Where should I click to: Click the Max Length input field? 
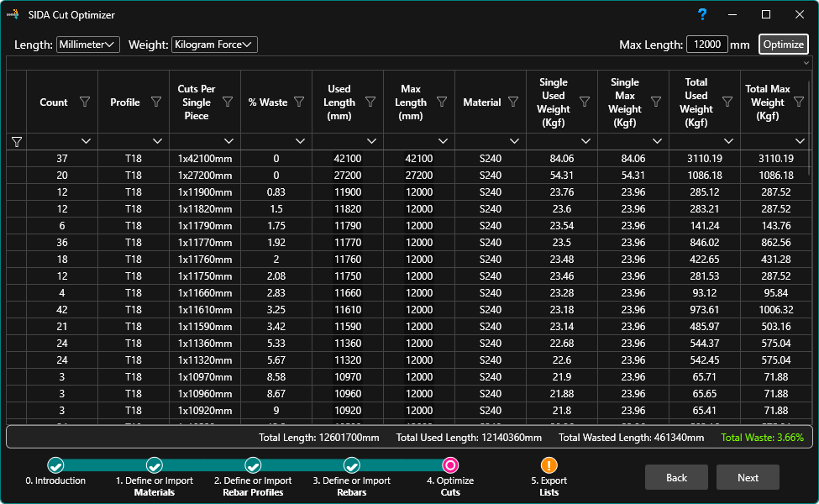click(x=706, y=45)
